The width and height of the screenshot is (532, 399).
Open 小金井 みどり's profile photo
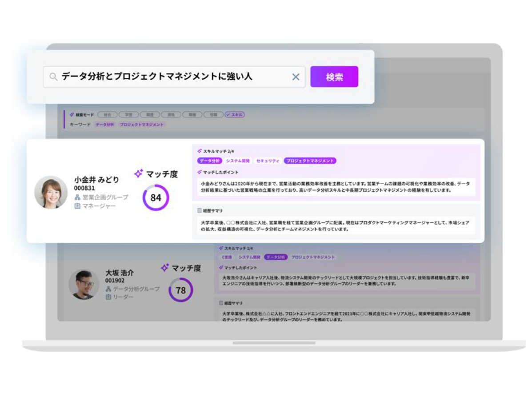pos(51,192)
